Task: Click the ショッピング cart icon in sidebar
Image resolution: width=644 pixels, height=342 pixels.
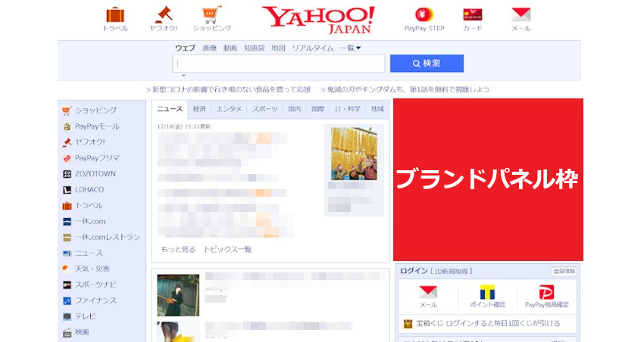Action: [x=67, y=110]
